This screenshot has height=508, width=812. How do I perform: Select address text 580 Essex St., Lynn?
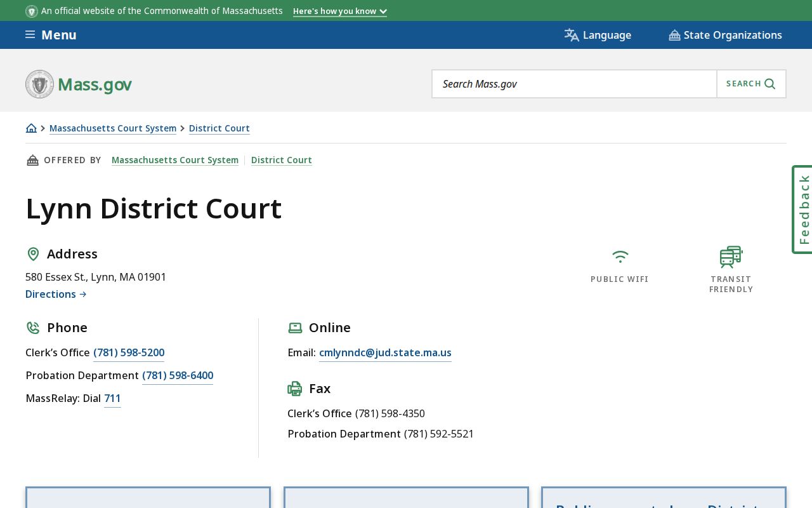[96, 277]
